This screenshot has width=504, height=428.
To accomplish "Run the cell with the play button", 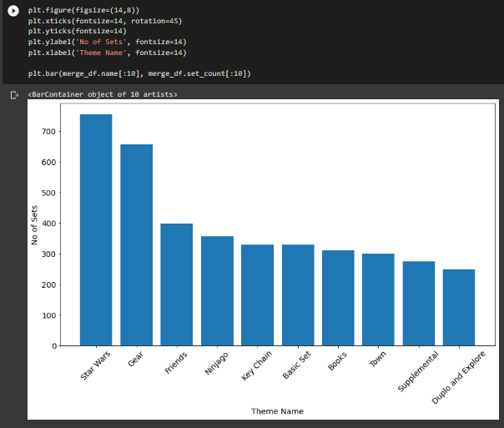I will pyautogui.click(x=13, y=11).
